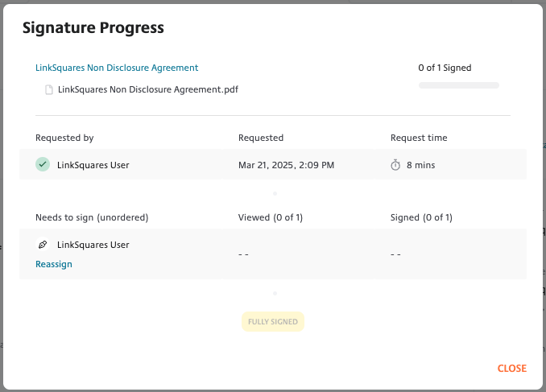Screen dimensions: 546x392
Task: Click the 8 mins request duration
Action: click(x=420, y=165)
